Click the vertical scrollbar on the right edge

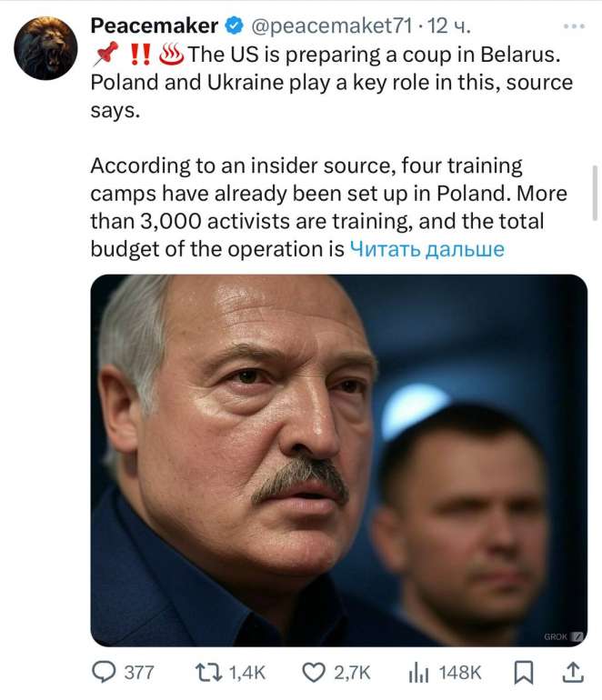pyautogui.click(x=596, y=191)
